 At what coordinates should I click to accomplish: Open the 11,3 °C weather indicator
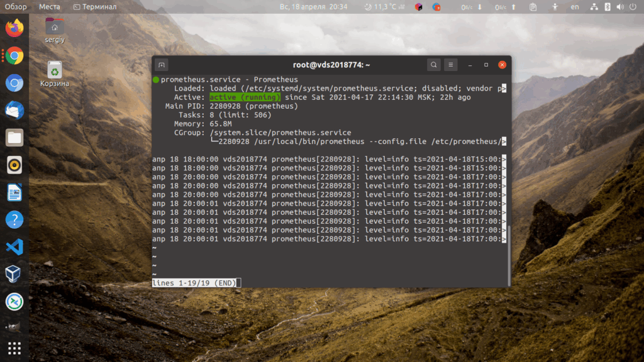click(384, 7)
